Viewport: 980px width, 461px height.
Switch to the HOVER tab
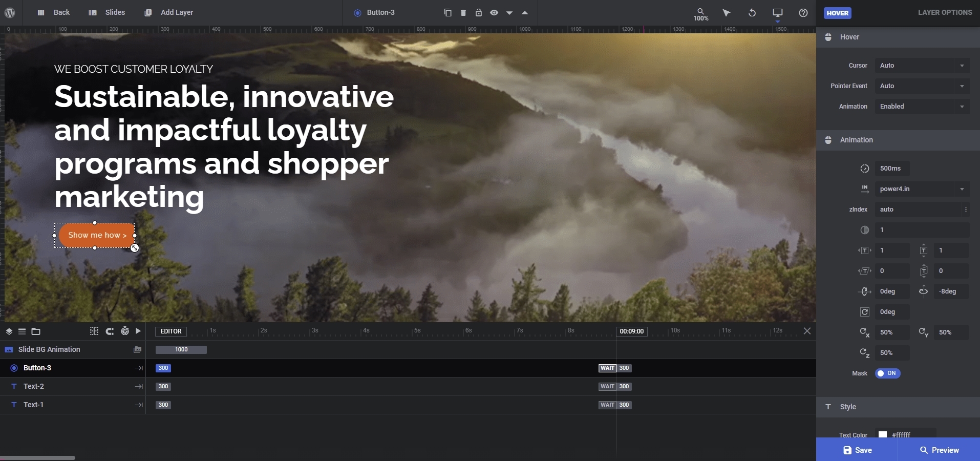click(x=838, y=13)
